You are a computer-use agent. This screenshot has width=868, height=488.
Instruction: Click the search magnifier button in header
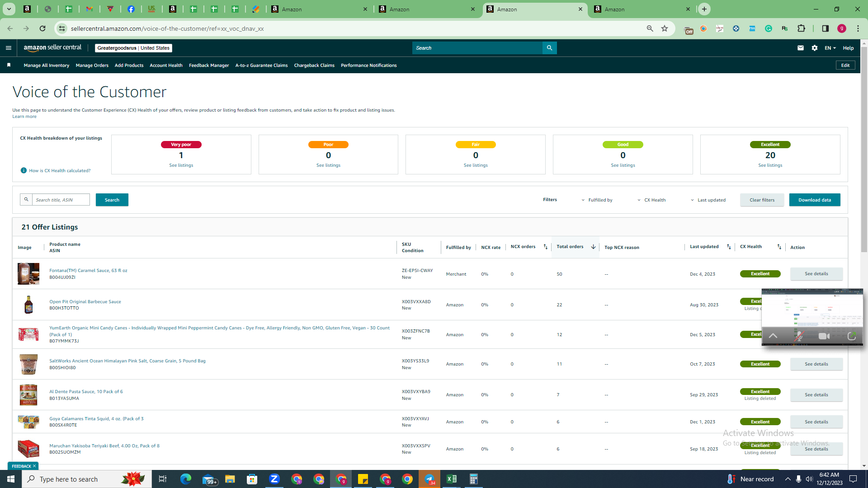[x=549, y=48]
